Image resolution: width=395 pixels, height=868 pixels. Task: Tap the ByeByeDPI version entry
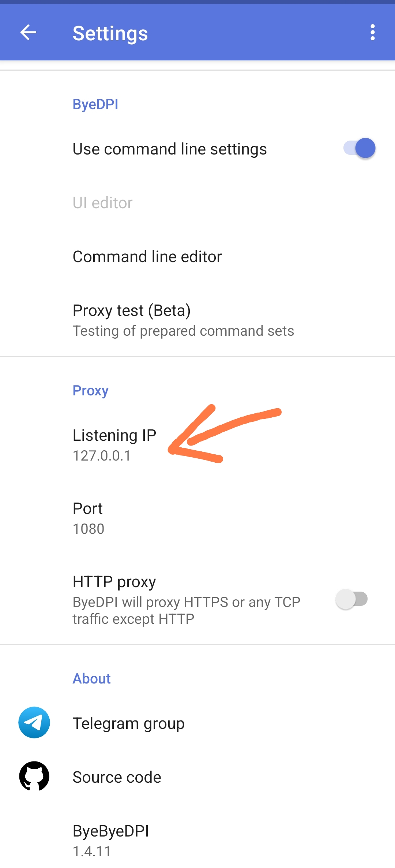click(x=110, y=840)
